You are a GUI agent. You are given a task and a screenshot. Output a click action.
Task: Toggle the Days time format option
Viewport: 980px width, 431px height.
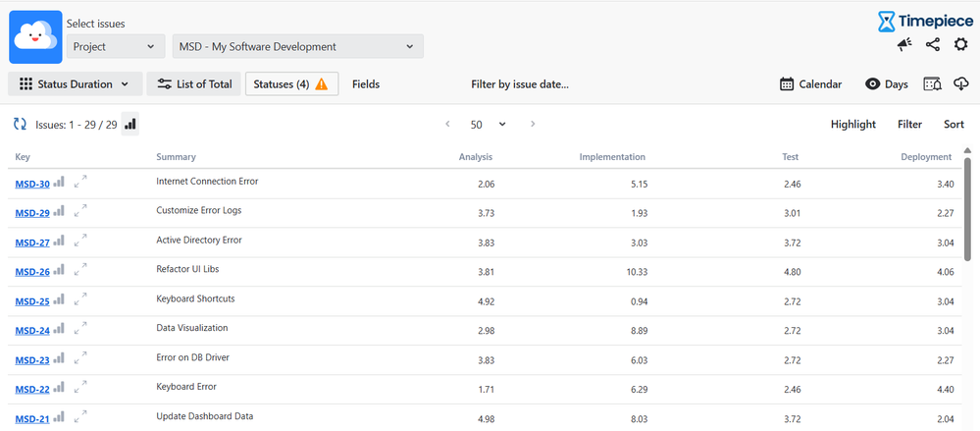pyautogui.click(x=886, y=83)
